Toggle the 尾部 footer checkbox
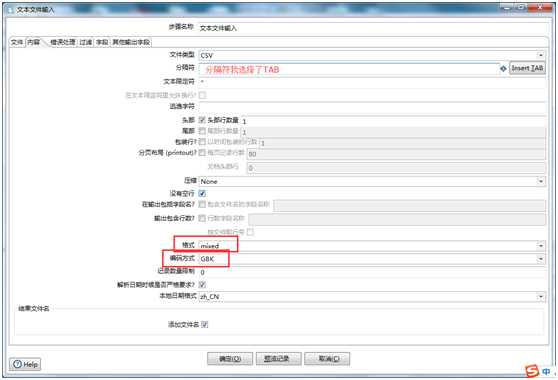558x380 pixels. [x=202, y=131]
